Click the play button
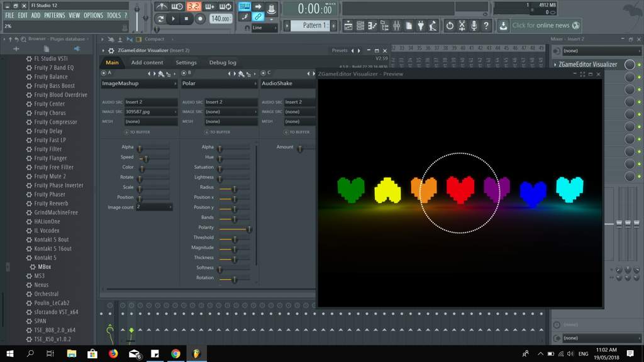This screenshot has width=644, height=362. tap(174, 18)
